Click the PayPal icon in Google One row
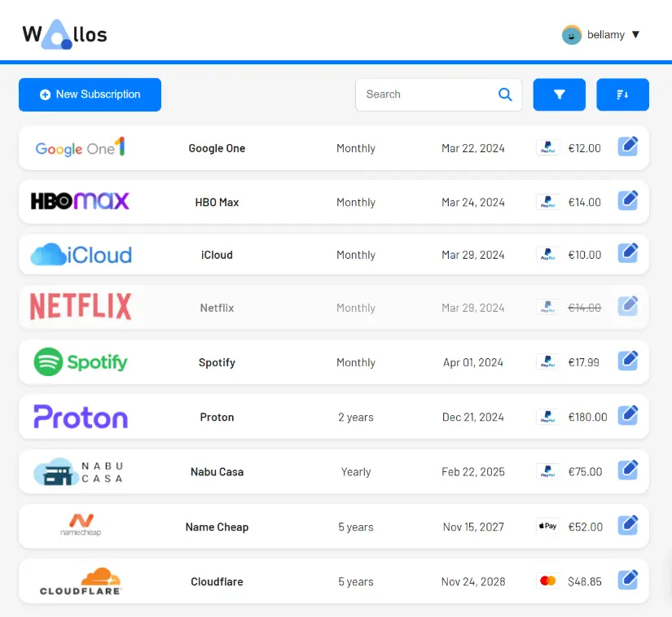 tap(547, 148)
